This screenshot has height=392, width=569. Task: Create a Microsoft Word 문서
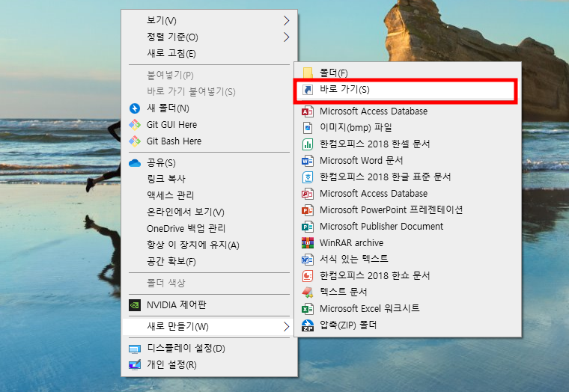(407, 160)
